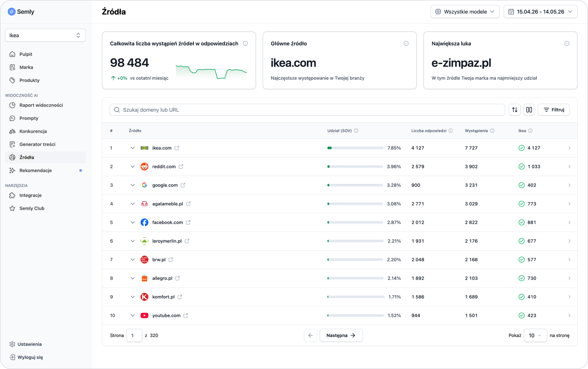The height and width of the screenshot is (369, 588).
Task: Click info icon in Największa luka card
Action: tap(567, 44)
